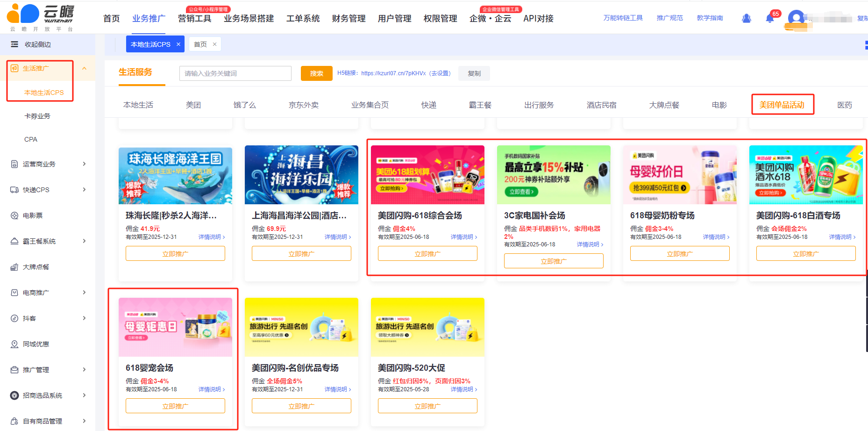Viewport: 868px width, 431px height.
Task: Open the H5 kzurl07.cn link
Action: pos(393,73)
